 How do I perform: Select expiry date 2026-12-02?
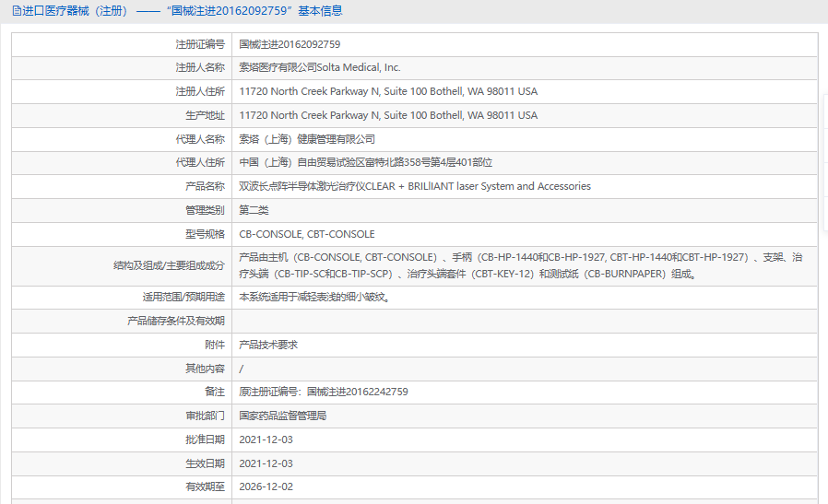266,486
